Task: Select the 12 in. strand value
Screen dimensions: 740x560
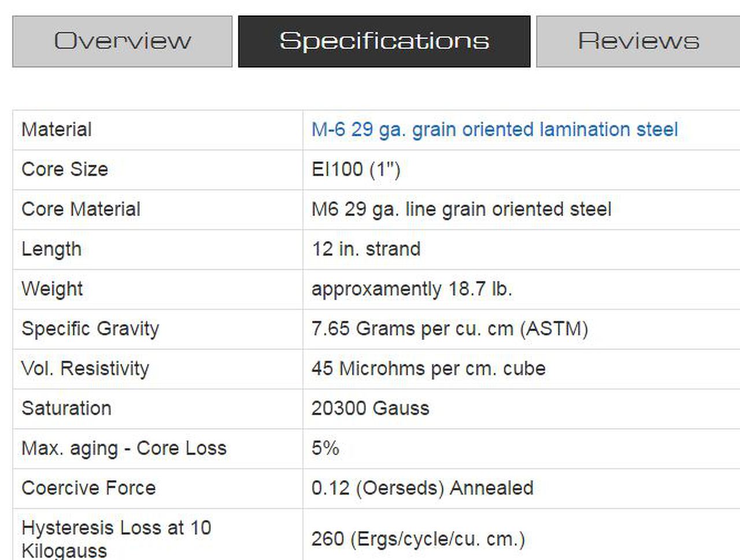Action: (x=366, y=249)
